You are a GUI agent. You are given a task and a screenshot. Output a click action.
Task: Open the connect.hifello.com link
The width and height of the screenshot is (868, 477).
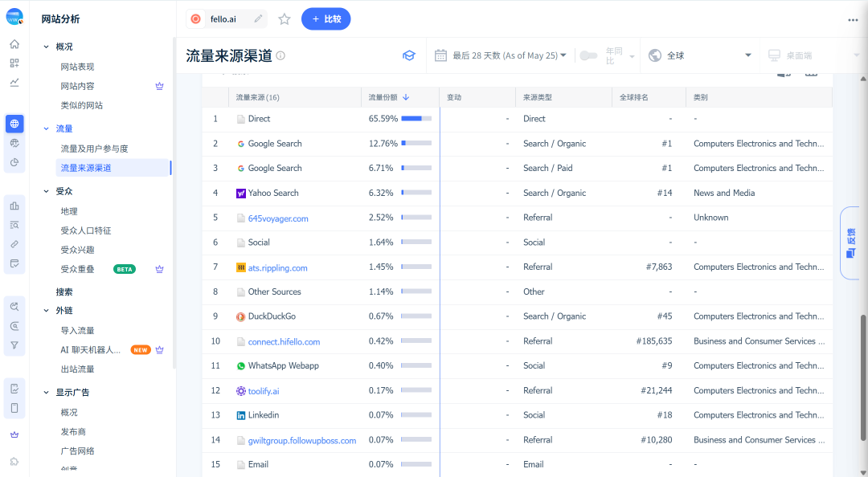[x=284, y=342]
